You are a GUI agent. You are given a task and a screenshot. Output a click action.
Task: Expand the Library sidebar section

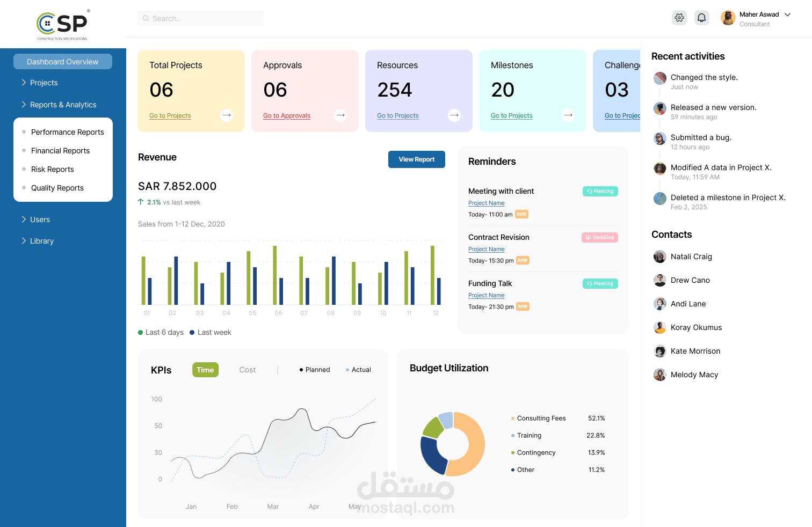pyautogui.click(x=38, y=241)
